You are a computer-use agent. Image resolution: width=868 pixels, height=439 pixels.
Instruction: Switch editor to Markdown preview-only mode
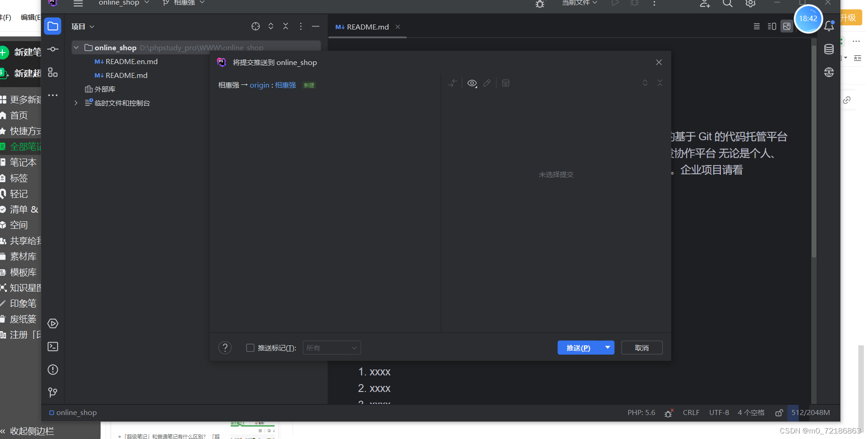pos(787,26)
